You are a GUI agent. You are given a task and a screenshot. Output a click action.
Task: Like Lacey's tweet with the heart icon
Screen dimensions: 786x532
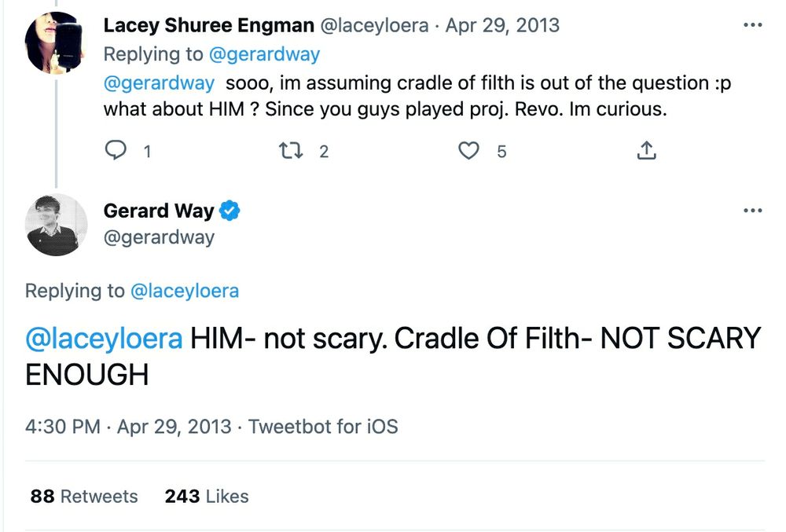point(468,150)
